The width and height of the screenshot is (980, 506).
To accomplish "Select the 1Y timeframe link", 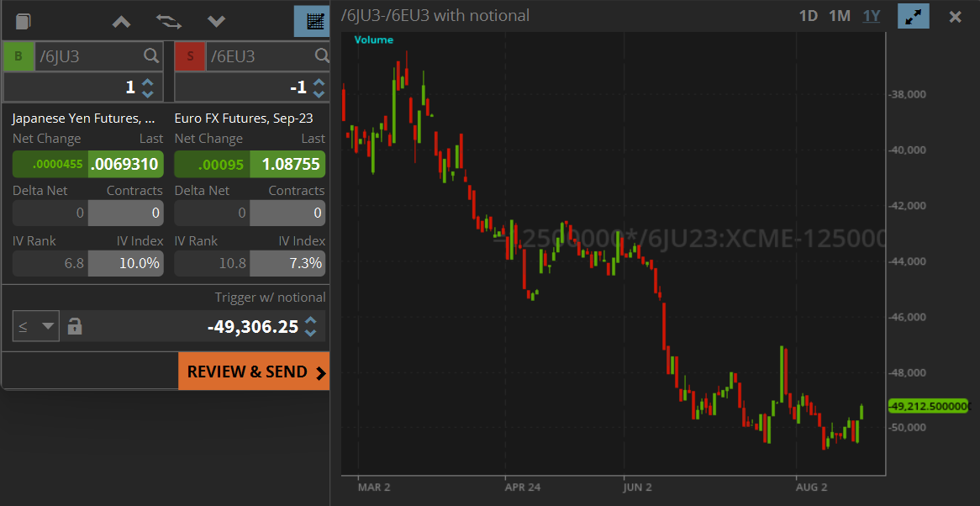I will click(x=871, y=15).
